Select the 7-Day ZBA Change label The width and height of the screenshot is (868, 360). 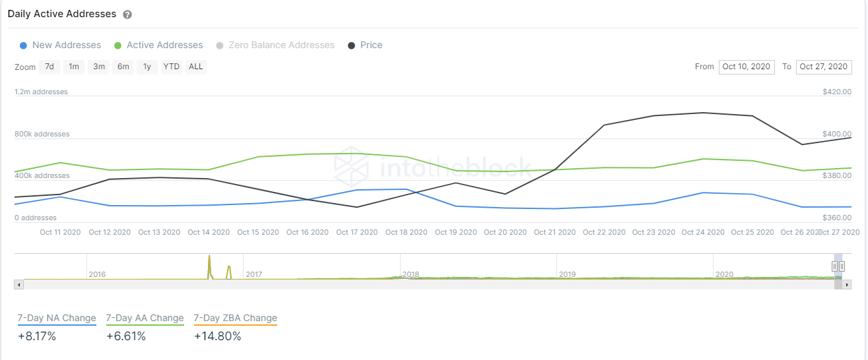coord(236,318)
